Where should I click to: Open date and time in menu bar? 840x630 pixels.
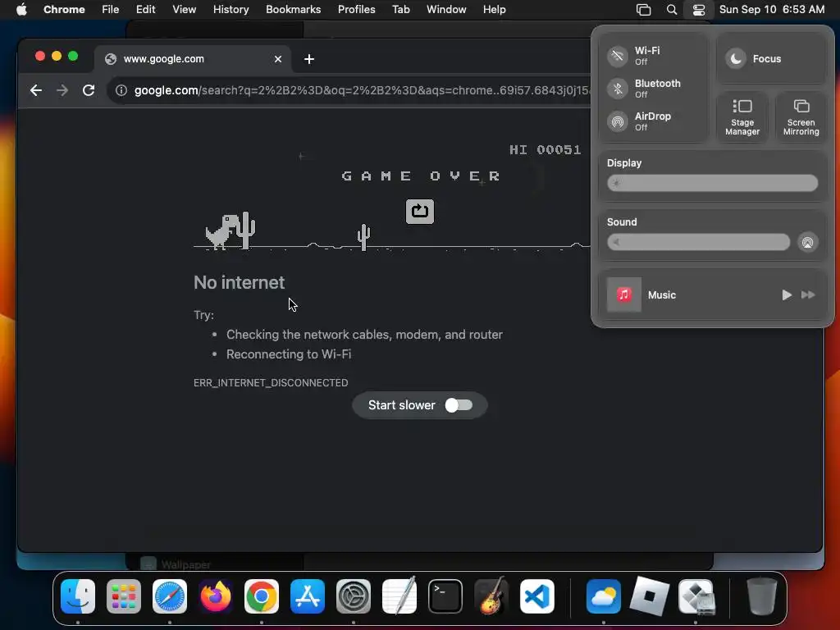coord(771,10)
